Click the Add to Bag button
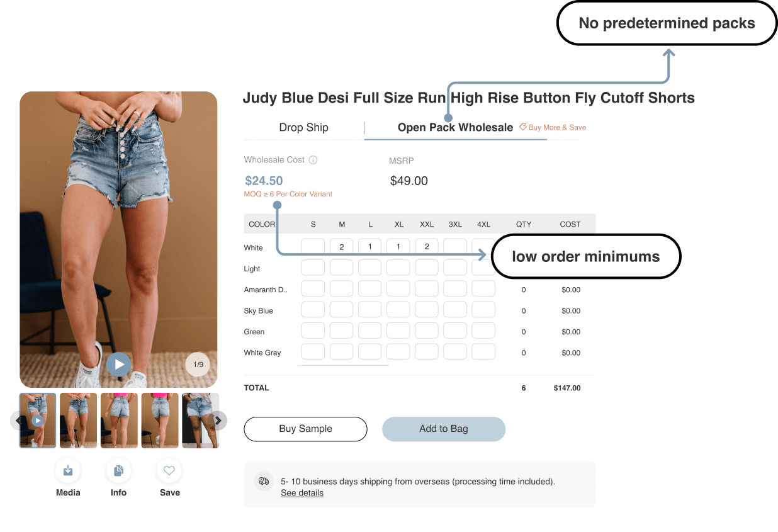The height and width of the screenshot is (532, 778). pos(444,429)
